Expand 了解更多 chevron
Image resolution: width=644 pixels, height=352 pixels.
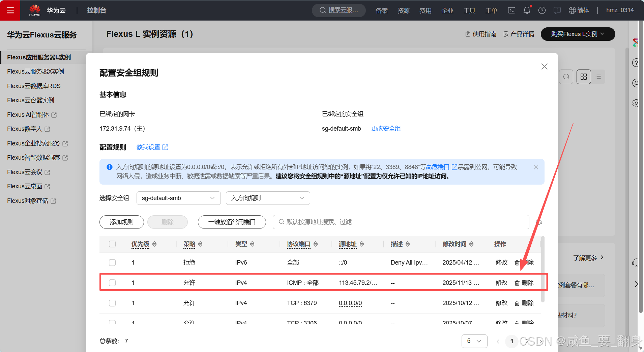602,257
